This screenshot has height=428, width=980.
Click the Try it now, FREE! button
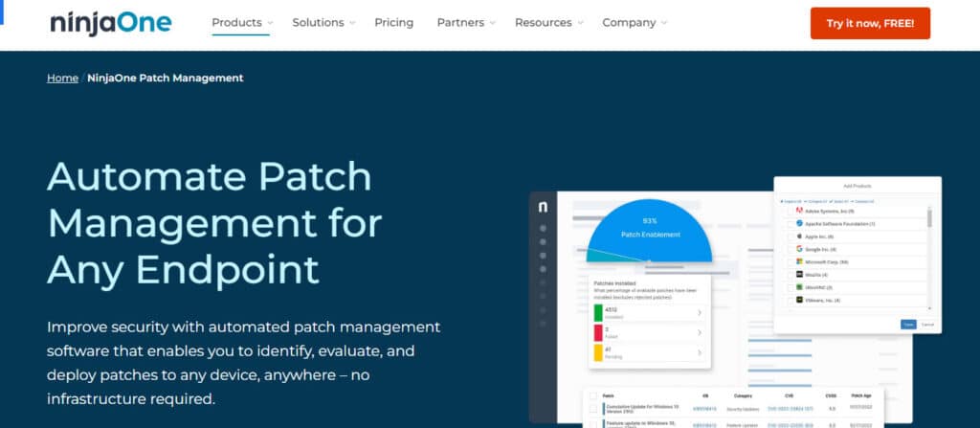pos(869,23)
